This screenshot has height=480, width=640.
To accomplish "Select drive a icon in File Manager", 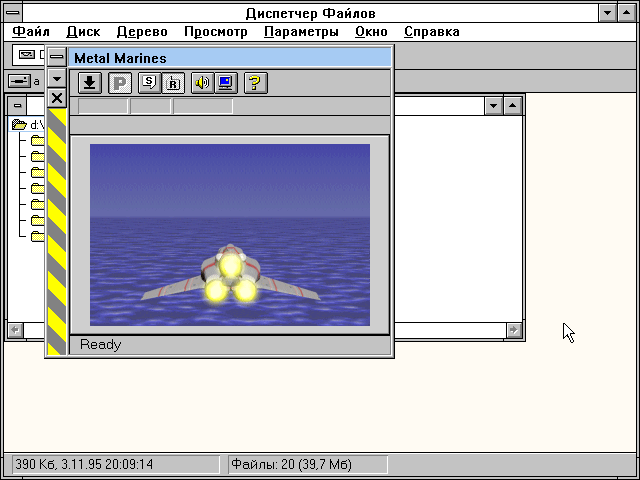I will tap(24, 81).
